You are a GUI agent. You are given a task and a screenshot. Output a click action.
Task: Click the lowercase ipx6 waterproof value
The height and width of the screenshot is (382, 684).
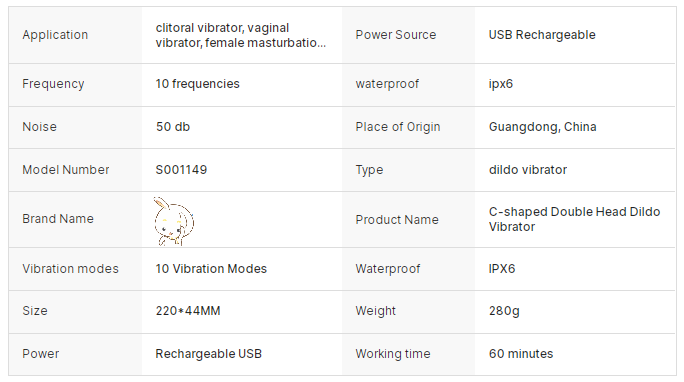[501, 84]
